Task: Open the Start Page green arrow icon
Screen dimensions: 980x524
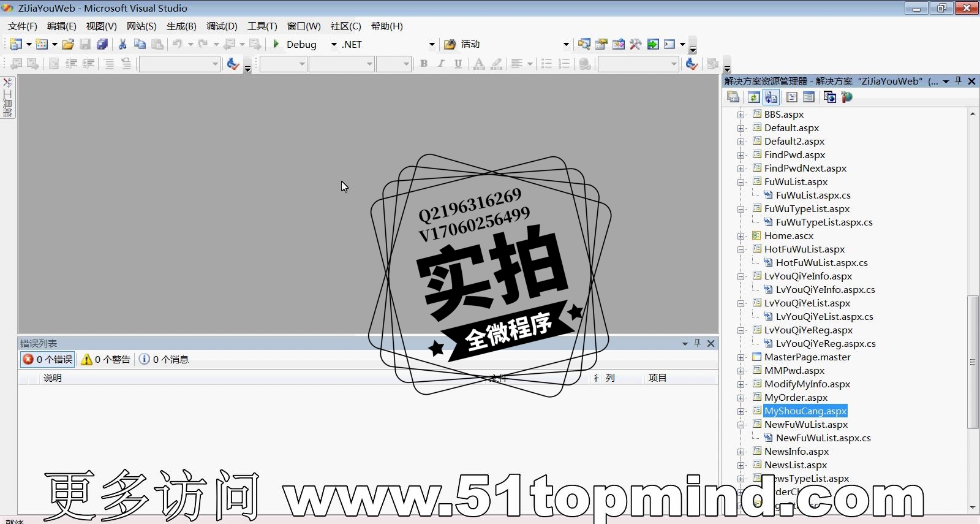Action: [x=653, y=44]
